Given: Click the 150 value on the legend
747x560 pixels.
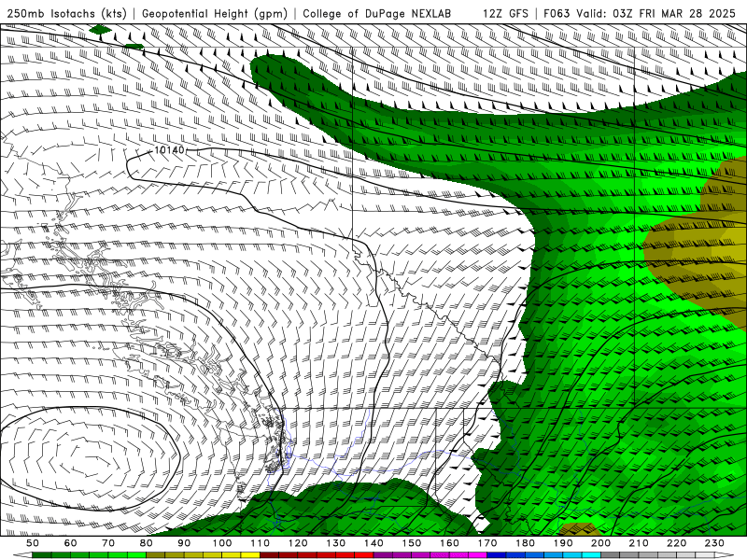Looking at the screenshot, I should coord(412,543).
